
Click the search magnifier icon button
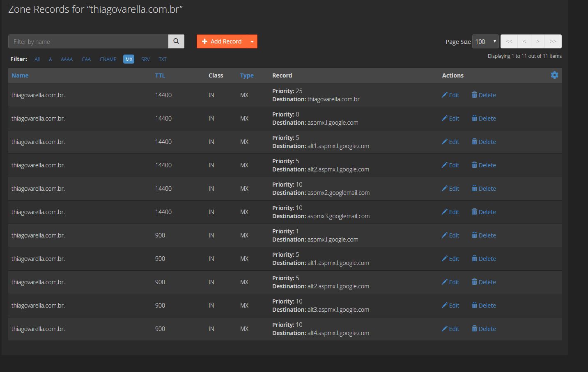point(176,41)
